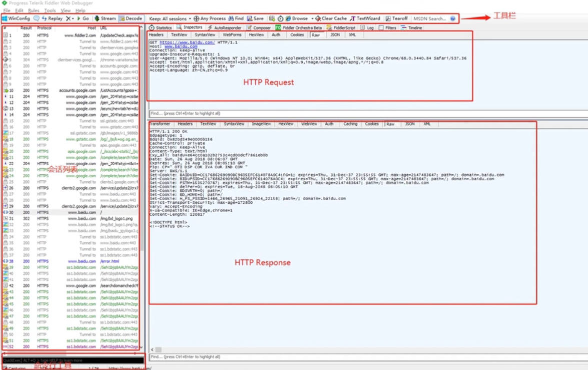Open the Remove X dropdown arrow
The height and width of the screenshot is (370, 588).
pos(73,19)
